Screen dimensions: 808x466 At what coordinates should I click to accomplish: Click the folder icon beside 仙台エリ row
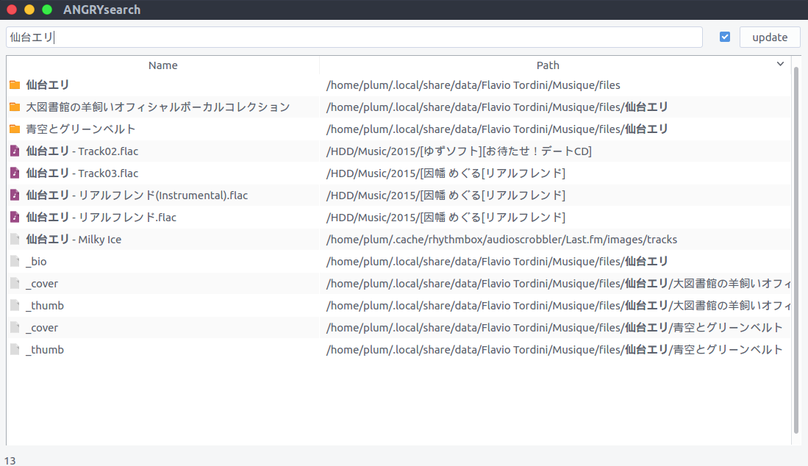coord(15,85)
